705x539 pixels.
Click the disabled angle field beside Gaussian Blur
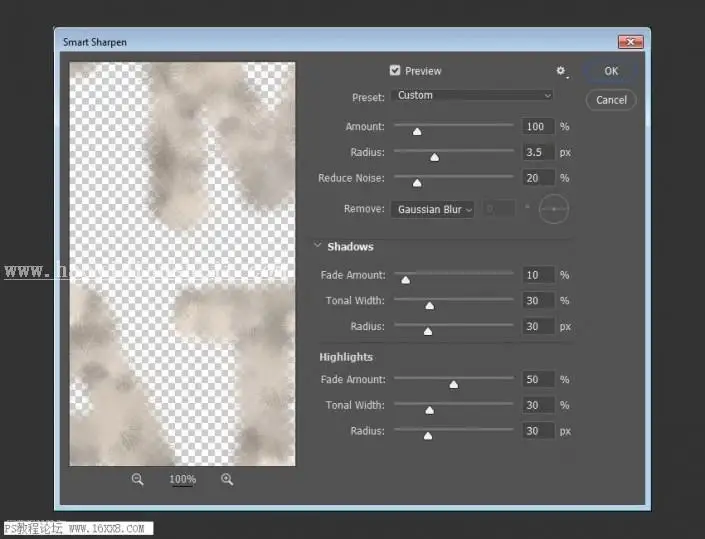499,209
